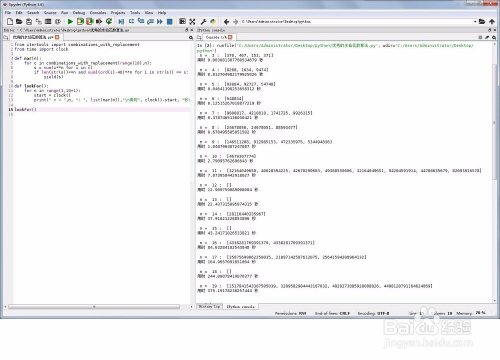500x360 pixels.
Task: Switch to the History log tab
Action: (209, 306)
